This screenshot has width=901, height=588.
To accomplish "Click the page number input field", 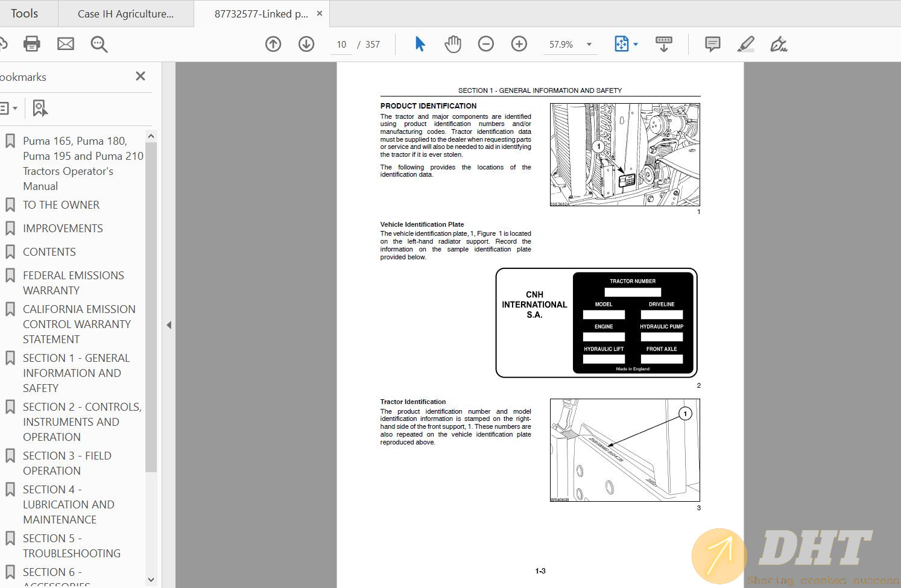I will (x=341, y=45).
